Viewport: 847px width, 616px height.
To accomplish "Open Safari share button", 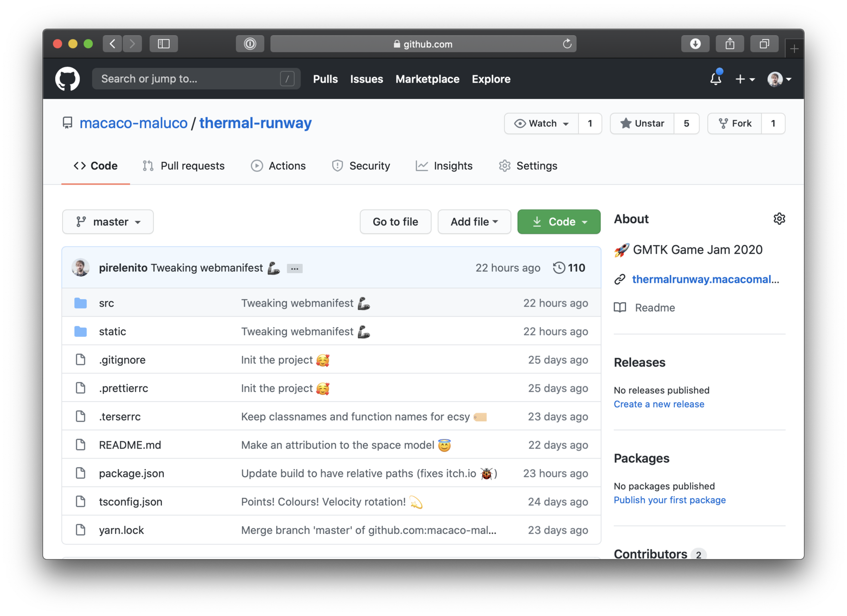I will (730, 44).
